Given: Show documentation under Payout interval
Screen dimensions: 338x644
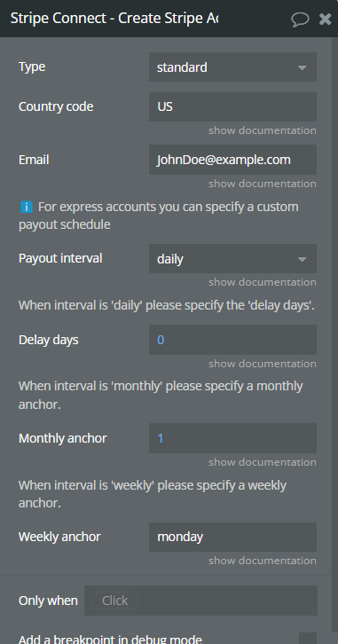Looking at the screenshot, I should (x=263, y=282).
